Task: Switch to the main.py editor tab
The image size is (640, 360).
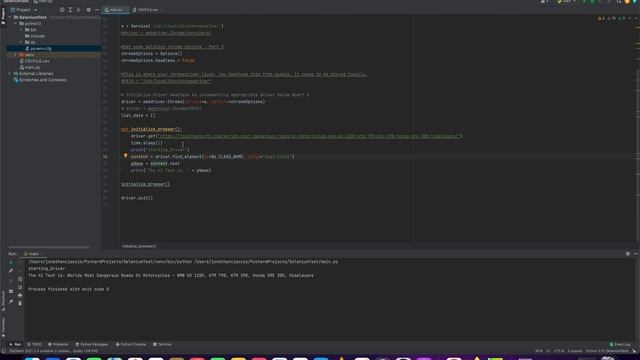Action: coord(116,10)
